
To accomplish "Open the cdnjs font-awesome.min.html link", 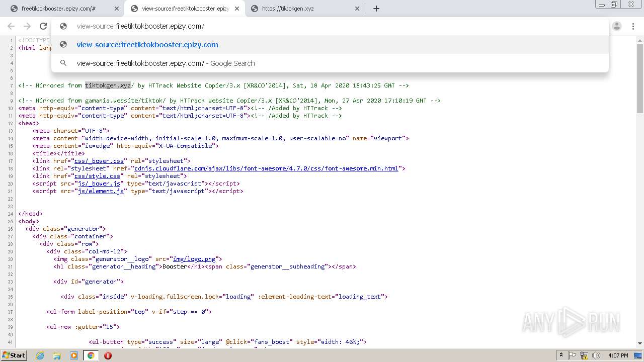I will 266,168.
